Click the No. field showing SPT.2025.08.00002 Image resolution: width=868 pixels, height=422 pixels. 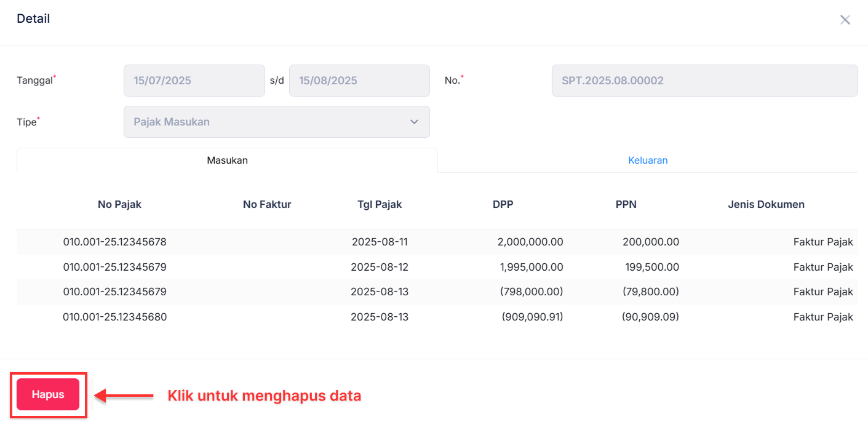coord(704,80)
